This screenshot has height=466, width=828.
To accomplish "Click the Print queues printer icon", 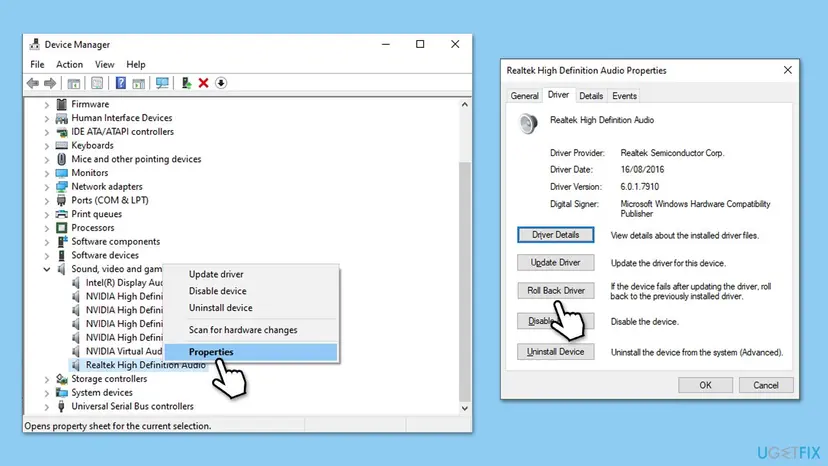I will [x=62, y=214].
